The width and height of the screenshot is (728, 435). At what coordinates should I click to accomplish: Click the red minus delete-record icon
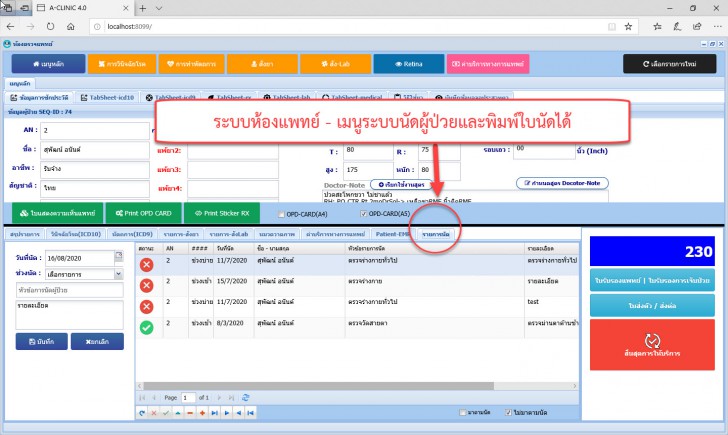pos(190,413)
